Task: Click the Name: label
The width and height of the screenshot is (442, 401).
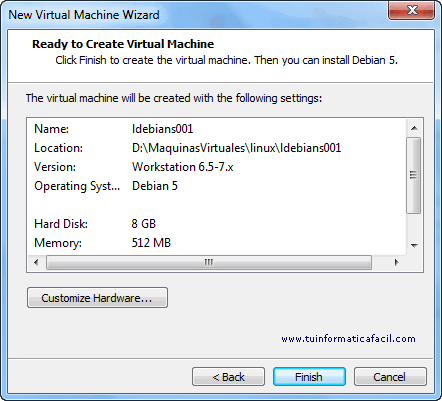Action: point(51,129)
